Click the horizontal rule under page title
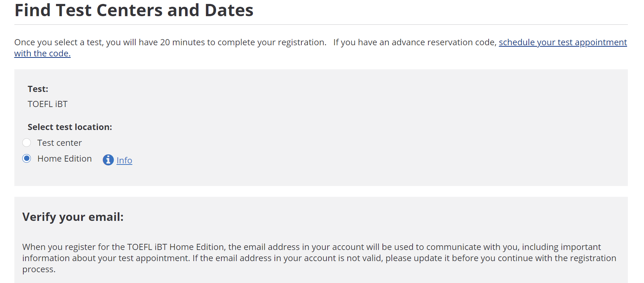 pyautogui.click(x=321, y=24)
